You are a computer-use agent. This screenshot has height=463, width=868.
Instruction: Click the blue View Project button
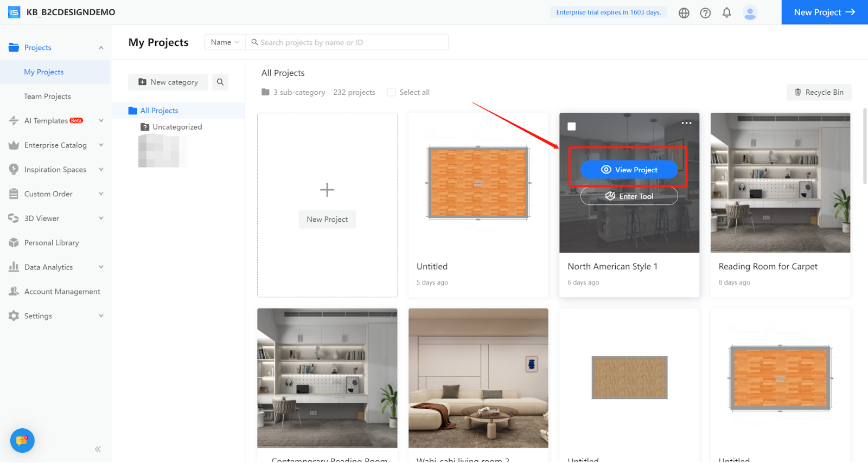pos(629,170)
